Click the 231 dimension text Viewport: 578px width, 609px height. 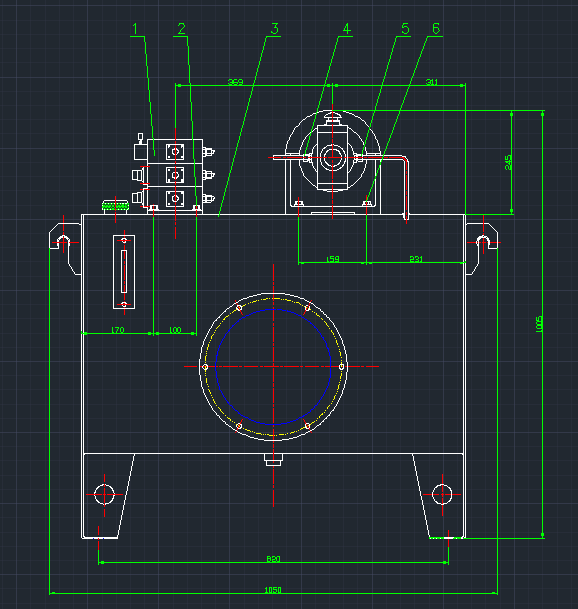point(416,259)
